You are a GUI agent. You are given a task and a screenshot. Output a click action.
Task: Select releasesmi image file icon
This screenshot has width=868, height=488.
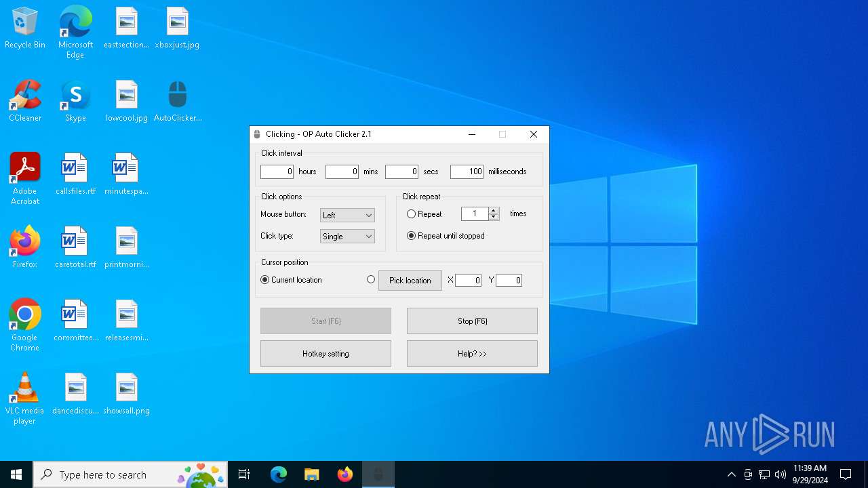click(x=127, y=321)
